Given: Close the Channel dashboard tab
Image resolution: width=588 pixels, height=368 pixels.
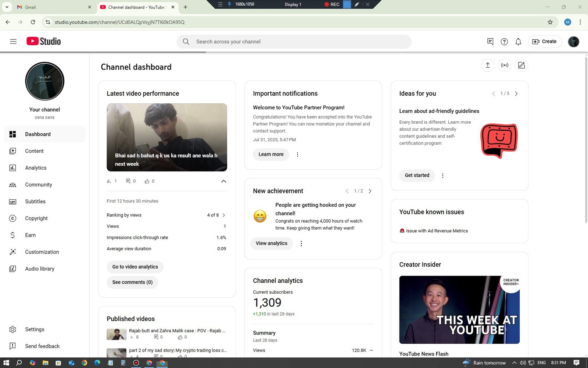Looking at the screenshot, I should click(173, 7).
